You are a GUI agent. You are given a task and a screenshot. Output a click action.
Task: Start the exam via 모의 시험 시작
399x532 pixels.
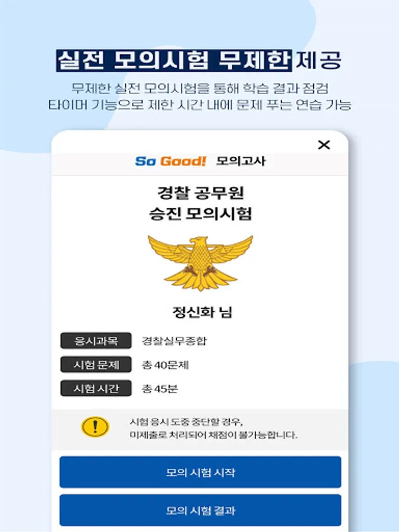pos(200,472)
